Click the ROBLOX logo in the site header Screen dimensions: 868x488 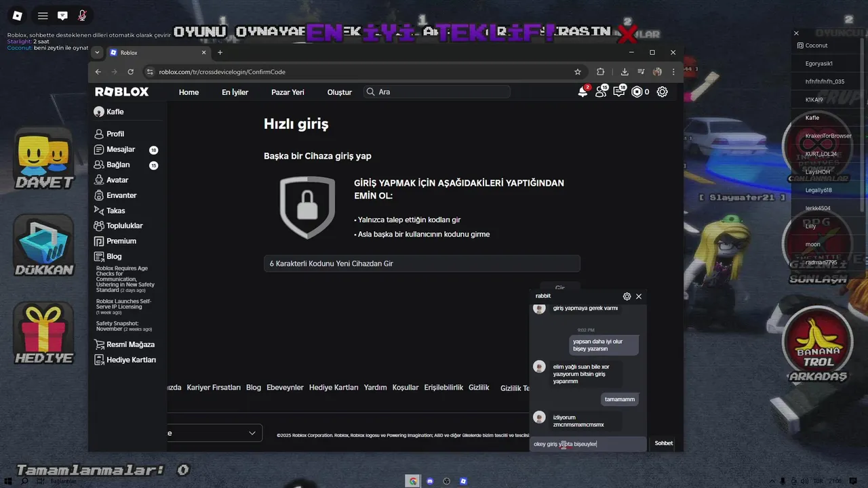pos(122,91)
